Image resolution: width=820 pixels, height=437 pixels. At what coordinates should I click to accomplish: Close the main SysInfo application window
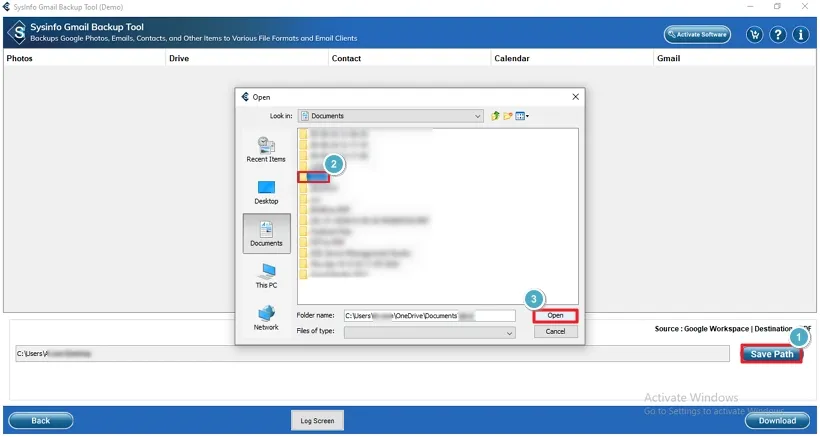coord(805,6)
